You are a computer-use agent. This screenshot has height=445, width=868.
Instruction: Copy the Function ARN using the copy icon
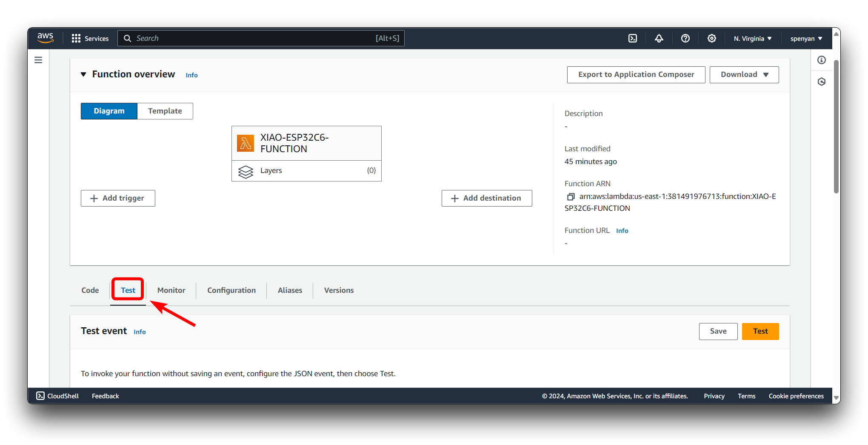click(x=571, y=197)
